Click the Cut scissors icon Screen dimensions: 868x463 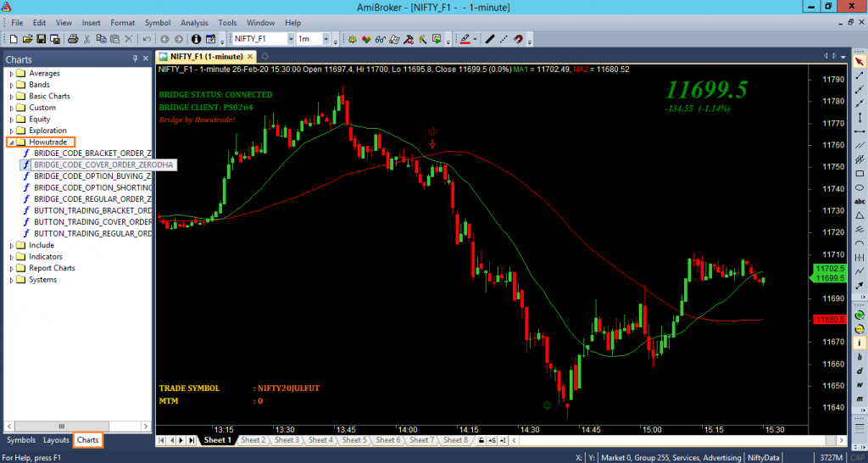pos(87,39)
